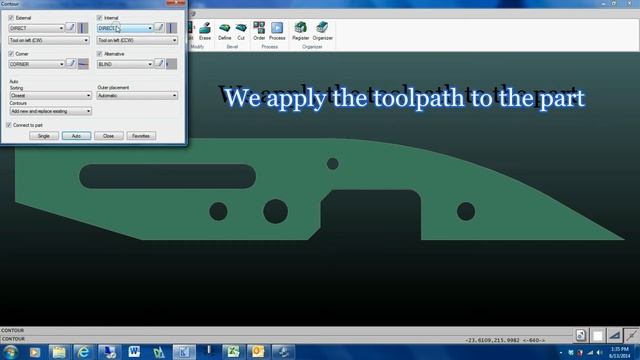Toggle the Alternative checkbox

tap(100, 53)
